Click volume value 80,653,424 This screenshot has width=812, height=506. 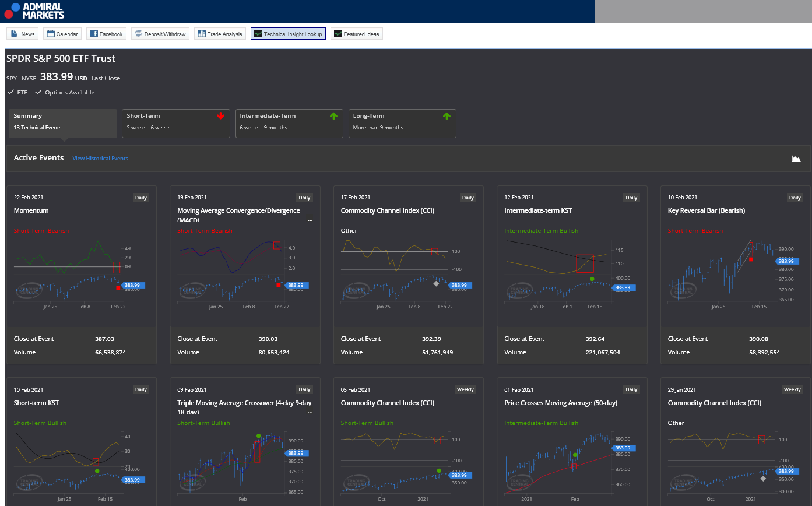click(x=274, y=352)
